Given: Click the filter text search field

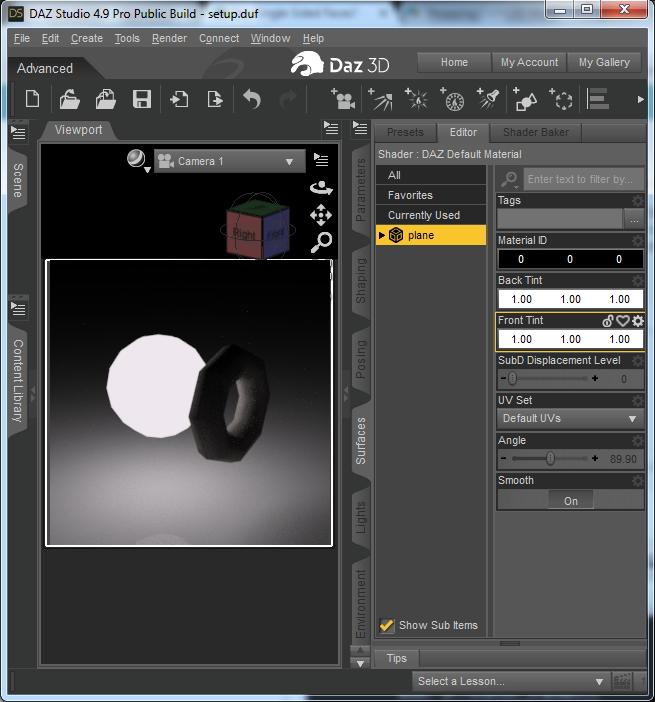Looking at the screenshot, I should tap(583, 180).
